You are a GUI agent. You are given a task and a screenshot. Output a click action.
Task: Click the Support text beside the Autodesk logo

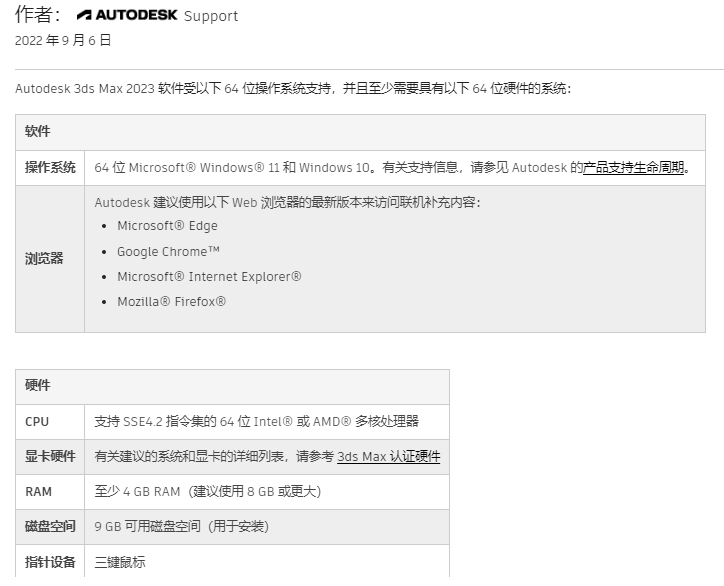tap(211, 16)
